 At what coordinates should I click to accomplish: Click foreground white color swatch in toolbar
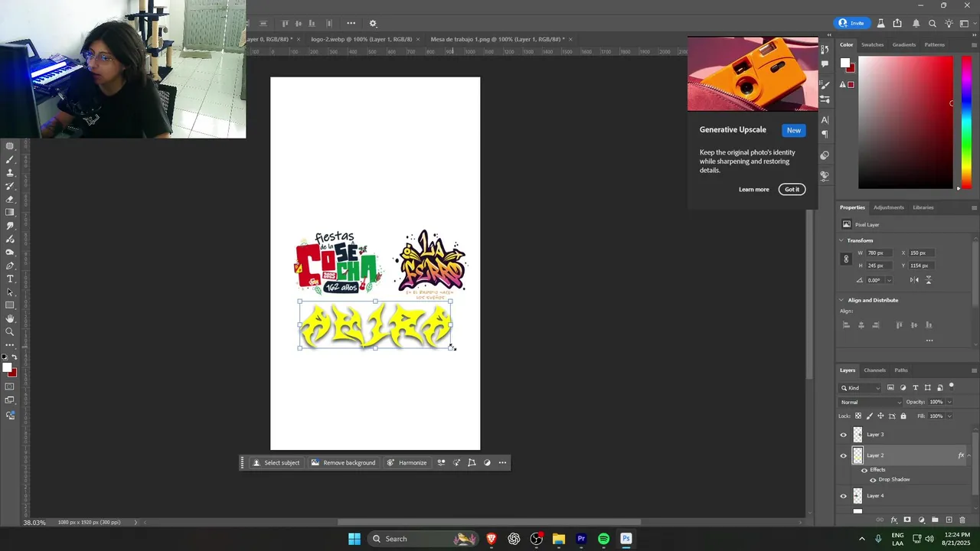[x=7, y=368]
